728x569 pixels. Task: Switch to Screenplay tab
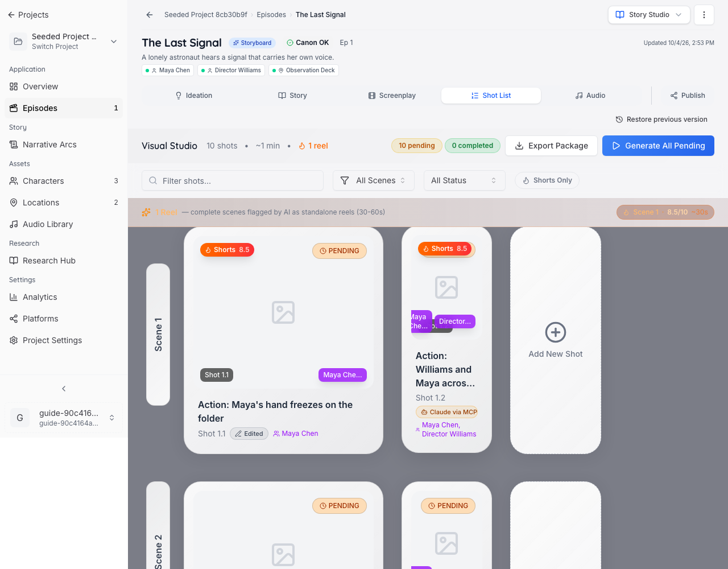click(x=392, y=96)
